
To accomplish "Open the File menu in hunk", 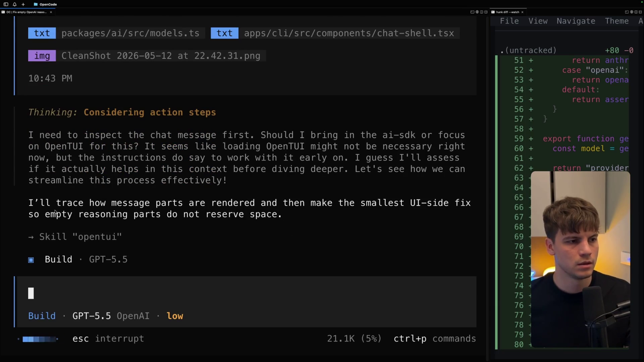I will pyautogui.click(x=509, y=21).
